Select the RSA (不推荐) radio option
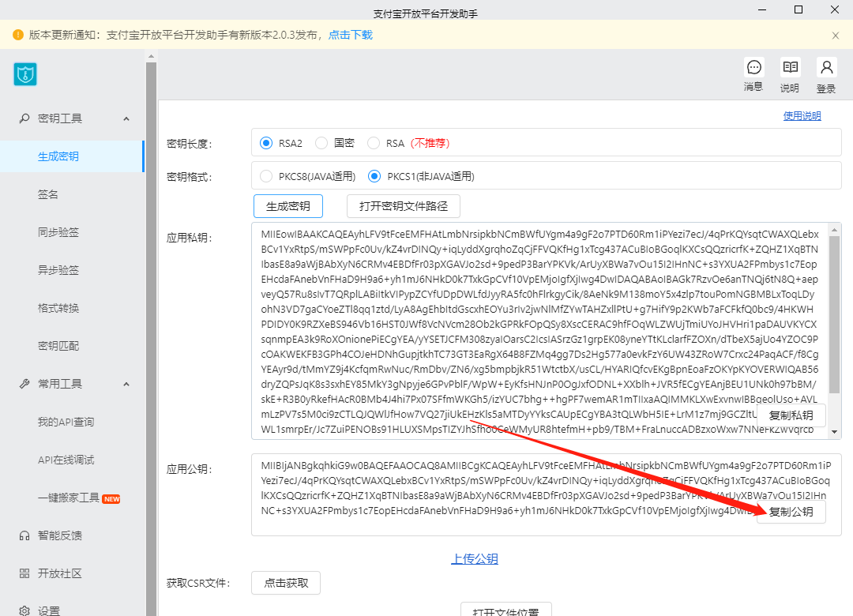853x616 pixels. point(374,143)
